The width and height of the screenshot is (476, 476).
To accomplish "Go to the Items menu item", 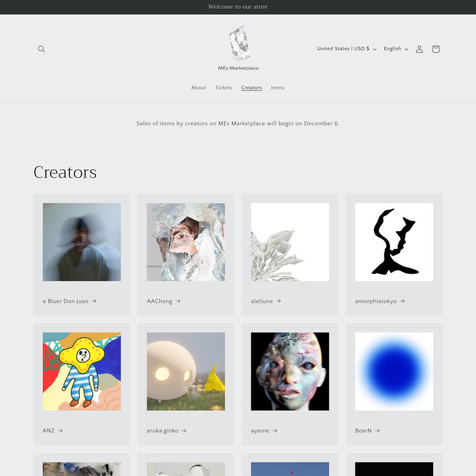I will (278, 88).
